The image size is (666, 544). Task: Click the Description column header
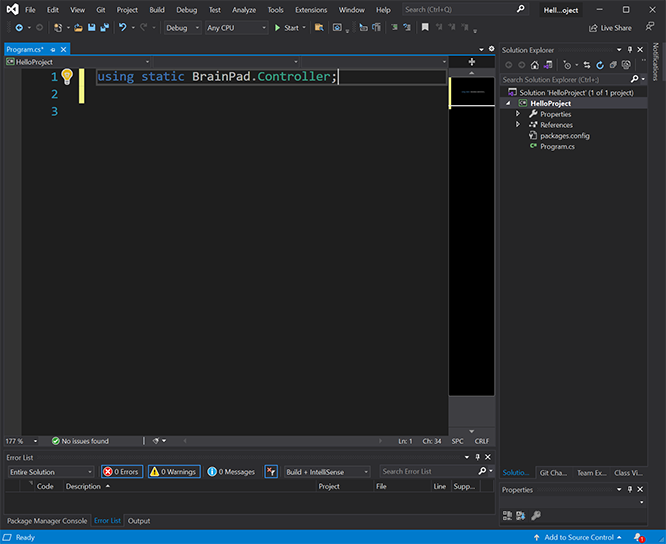(83, 486)
